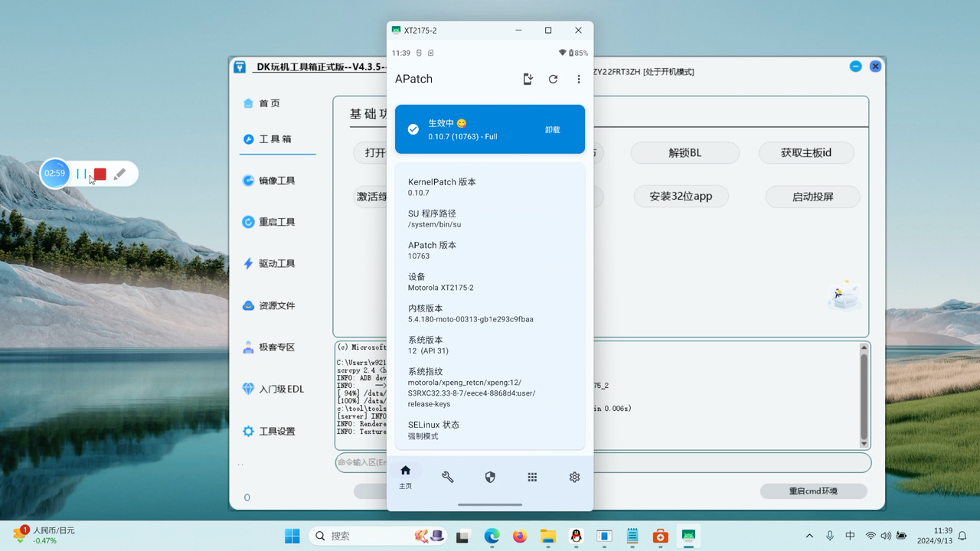The image size is (980, 551).
Task: Stop the screen recording with red square
Action: point(100,174)
